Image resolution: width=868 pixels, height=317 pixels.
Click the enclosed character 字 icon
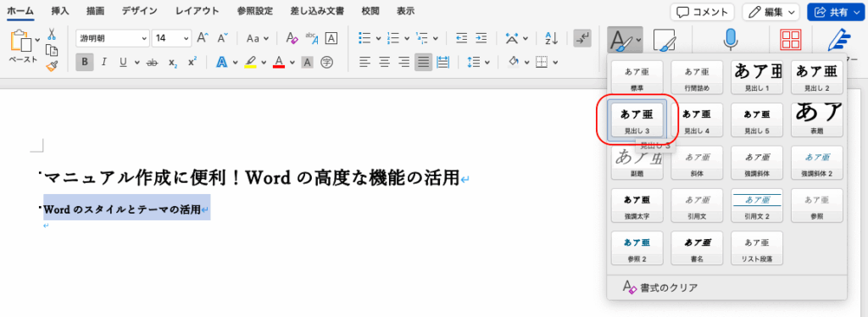326,62
